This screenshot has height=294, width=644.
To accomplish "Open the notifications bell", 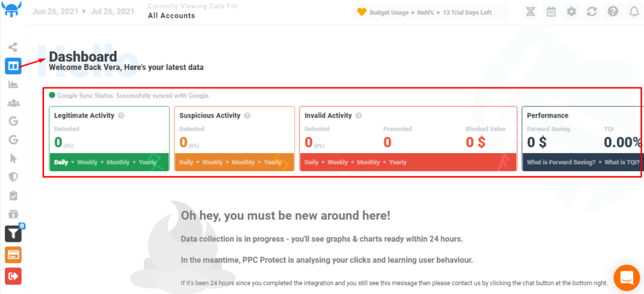I will 631,12.
